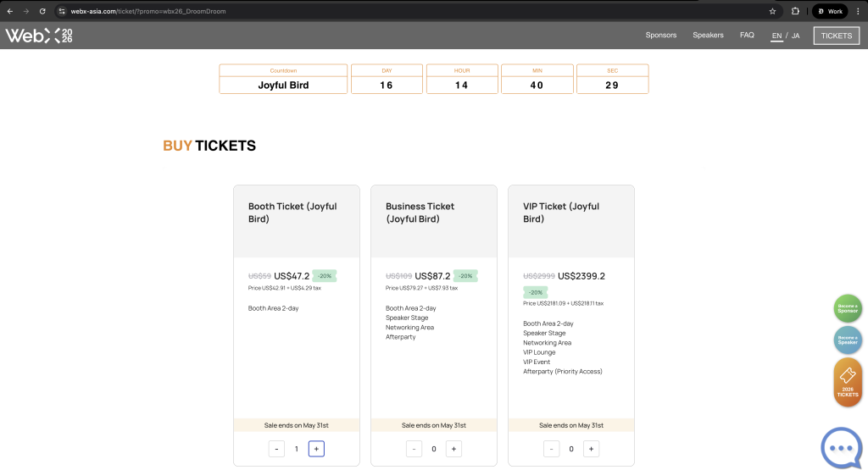Click the -20% badge on Booth Ticket
This screenshot has width=868, height=470.
(x=325, y=276)
